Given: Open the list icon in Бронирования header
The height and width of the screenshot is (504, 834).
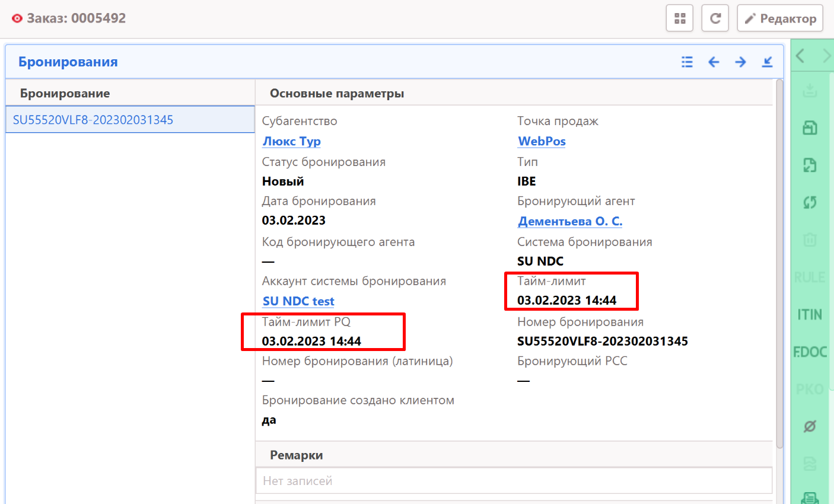Looking at the screenshot, I should [687, 62].
